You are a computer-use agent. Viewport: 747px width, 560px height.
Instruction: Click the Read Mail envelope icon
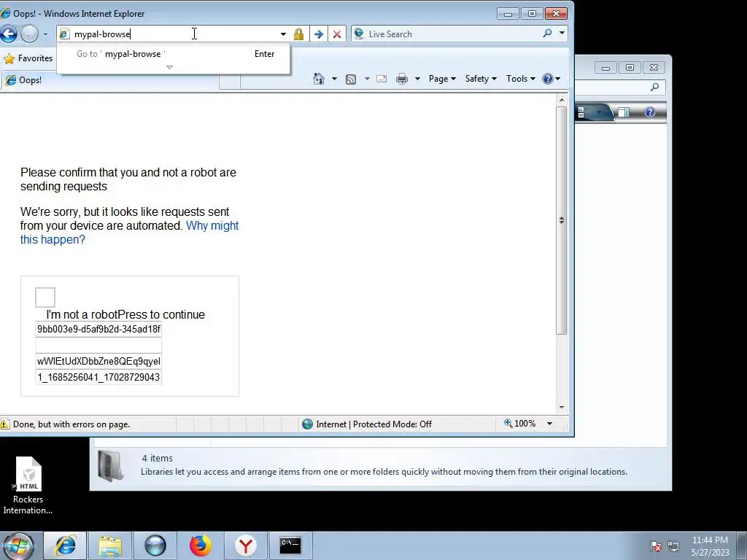[x=382, y=79]
